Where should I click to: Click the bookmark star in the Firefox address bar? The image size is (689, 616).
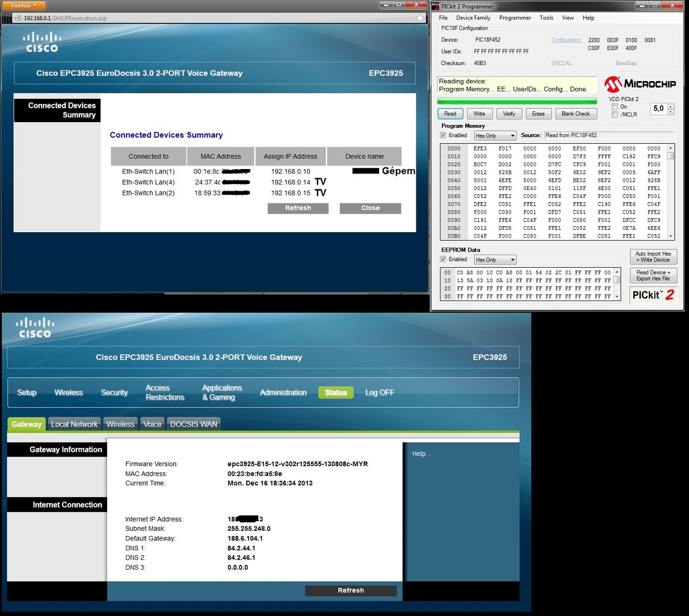click(x=419, y=18)
